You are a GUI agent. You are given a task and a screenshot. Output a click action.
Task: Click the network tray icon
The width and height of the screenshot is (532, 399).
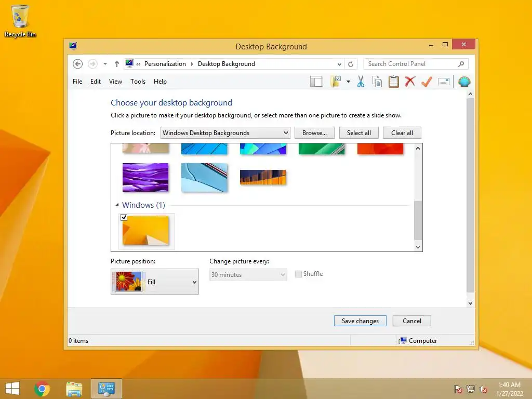click(x=471, y=389)
